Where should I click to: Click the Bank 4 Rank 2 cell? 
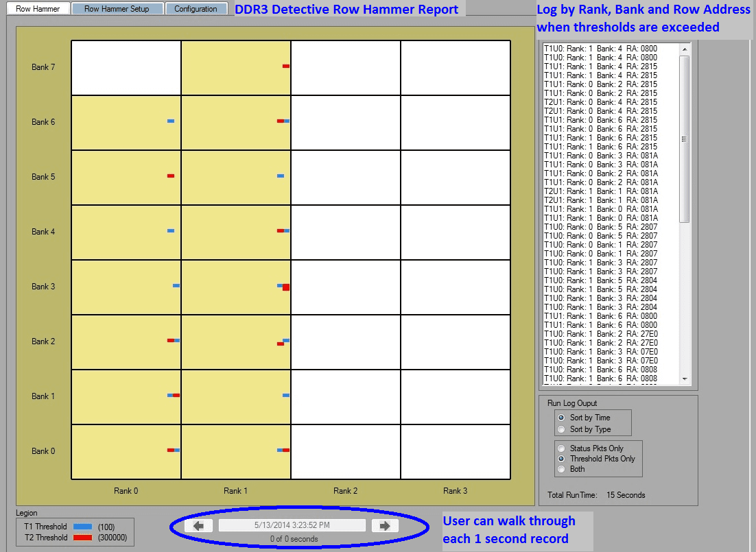[346, 232]
